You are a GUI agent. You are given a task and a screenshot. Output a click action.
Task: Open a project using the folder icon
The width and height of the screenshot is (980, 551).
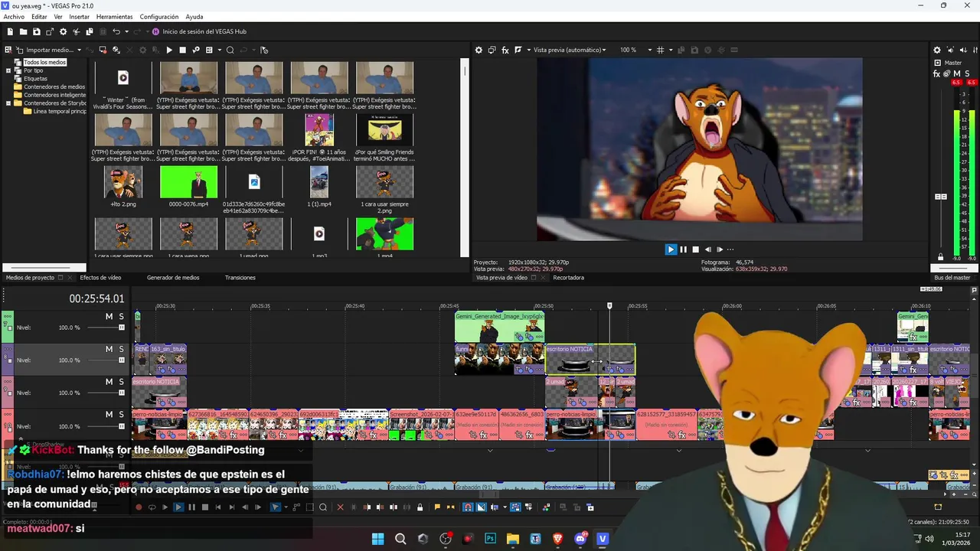tap(24, 31)
